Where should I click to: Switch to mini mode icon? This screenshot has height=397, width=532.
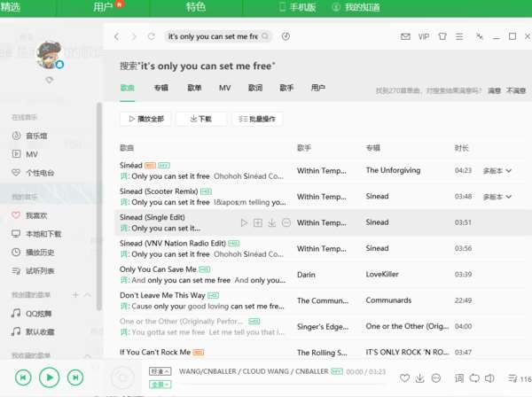point(480,36)
